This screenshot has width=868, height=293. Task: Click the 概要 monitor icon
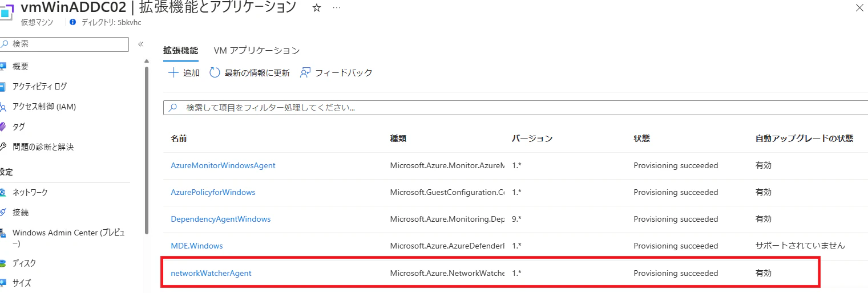point(3,66)
